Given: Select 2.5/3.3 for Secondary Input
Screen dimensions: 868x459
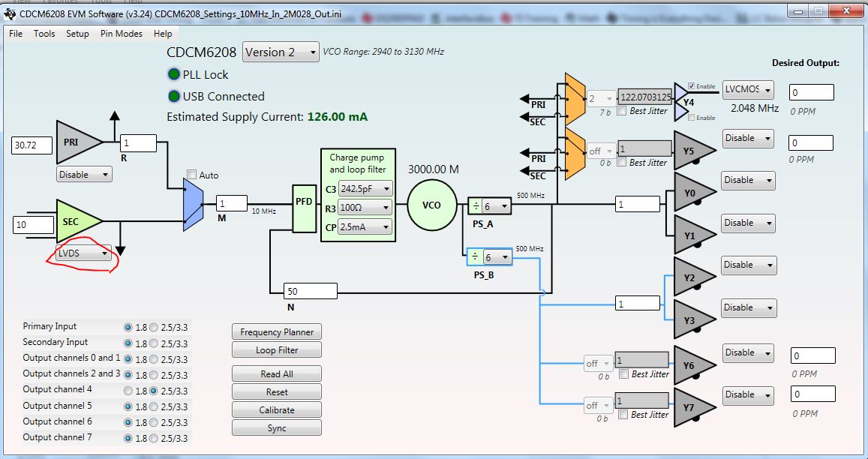Looking at the screenshot, I should [154, 343].
